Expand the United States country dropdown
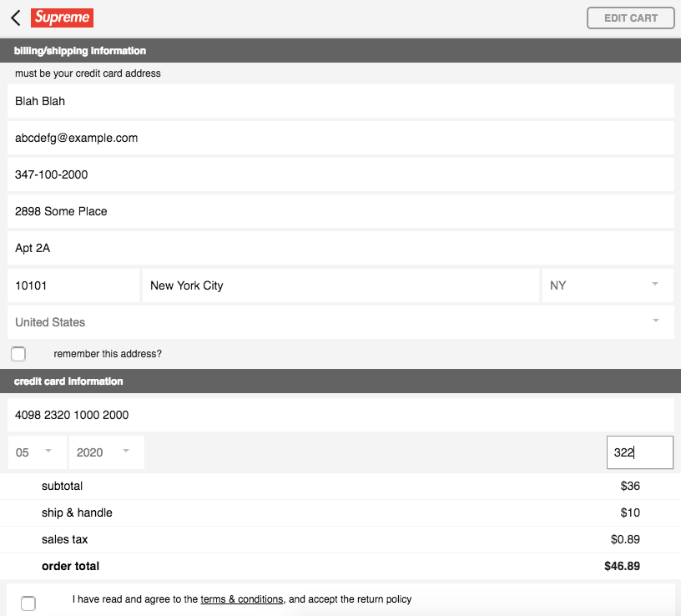The height and width of the screenshot is (616, 681). pos(340,322)
